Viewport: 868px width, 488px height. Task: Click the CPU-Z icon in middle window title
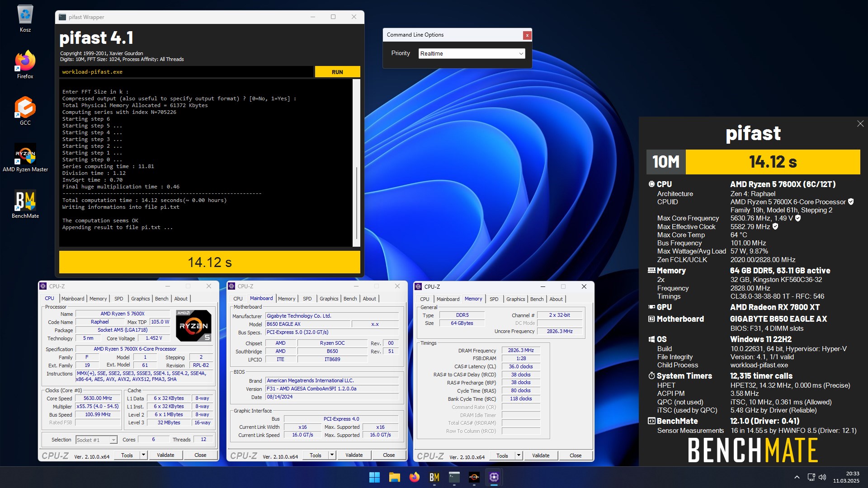click(231, 286)
